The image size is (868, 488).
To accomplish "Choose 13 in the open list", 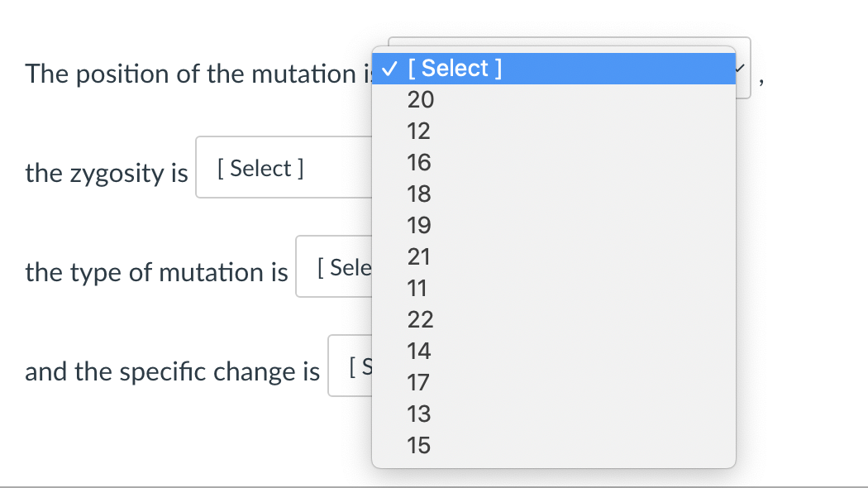I will (419, 414).
